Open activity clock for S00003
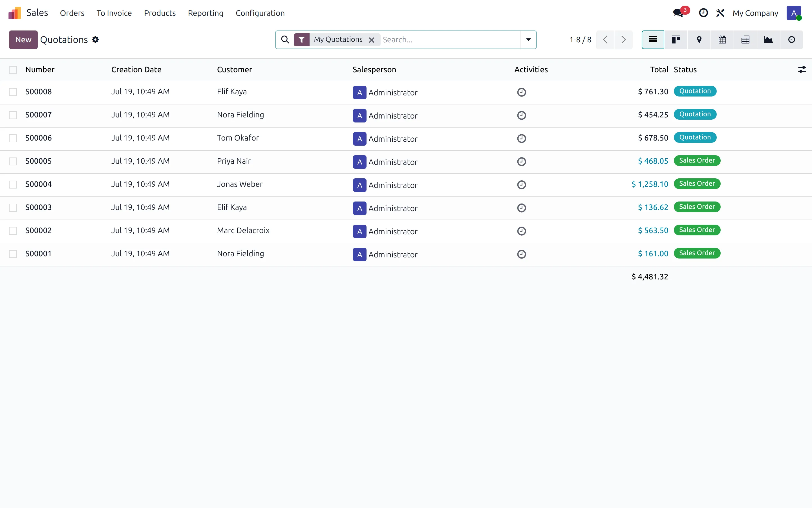 coord(521,208)
